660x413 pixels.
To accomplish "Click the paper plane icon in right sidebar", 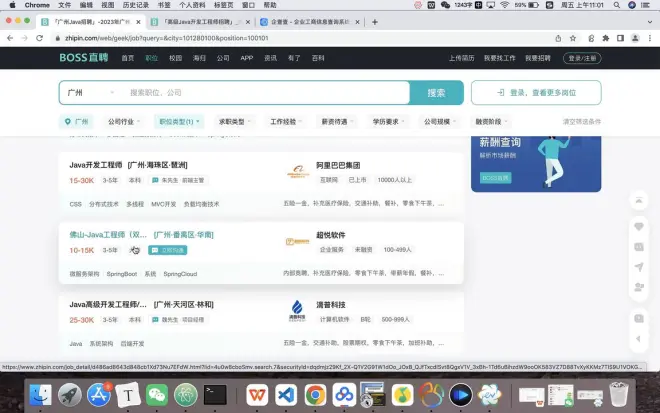I will [x=639, y=267].
